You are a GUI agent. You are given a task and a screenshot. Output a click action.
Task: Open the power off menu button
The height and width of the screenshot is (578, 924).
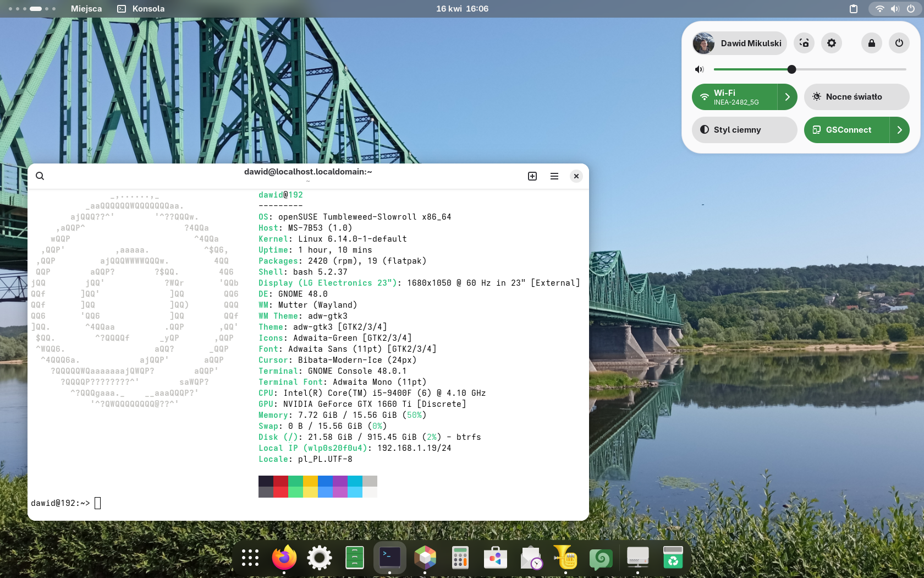coord(899,43)
